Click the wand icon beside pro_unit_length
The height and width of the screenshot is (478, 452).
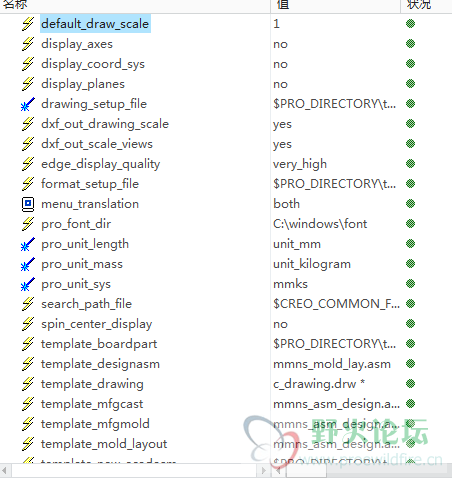[x=28, y=244]
